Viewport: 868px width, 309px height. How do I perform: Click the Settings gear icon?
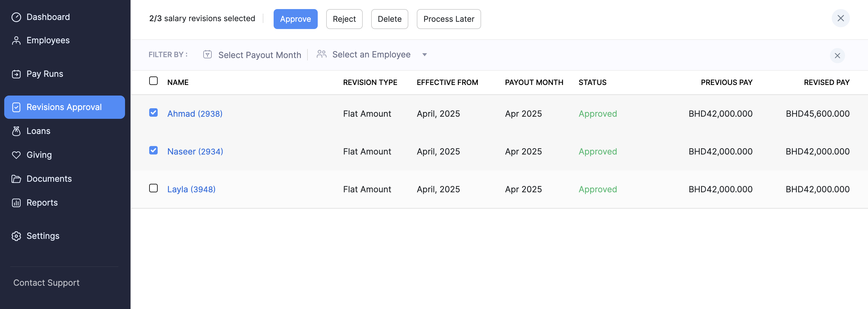(16, 236)
